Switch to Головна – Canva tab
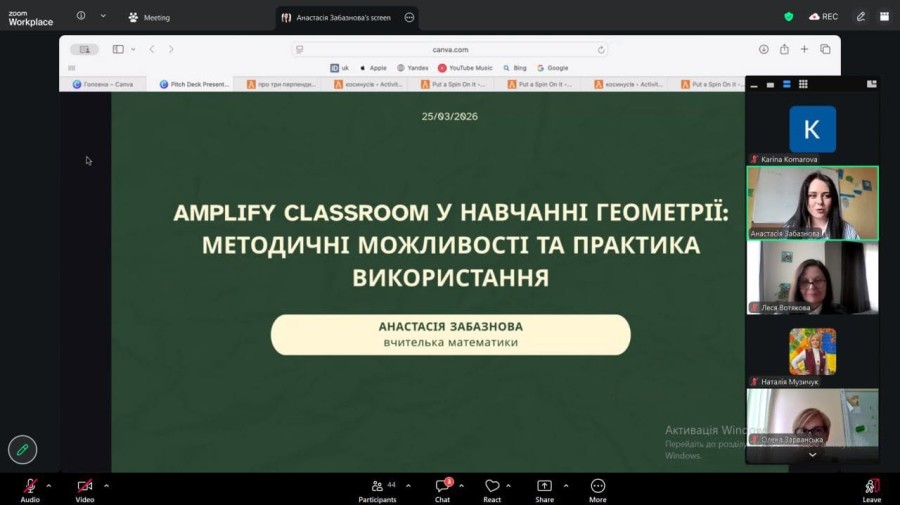900x505 pixels. point(103,84)
